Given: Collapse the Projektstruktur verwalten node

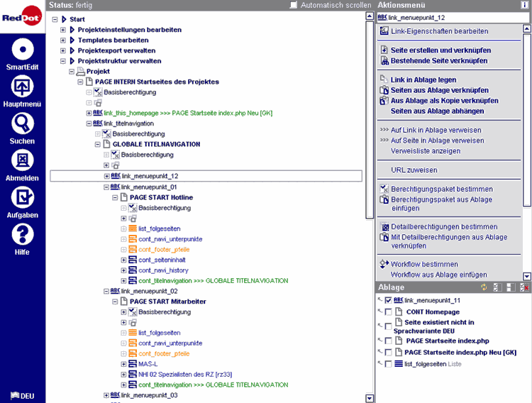Looking at the screenshot, I should pyautogui.click(x=62, y=62).
